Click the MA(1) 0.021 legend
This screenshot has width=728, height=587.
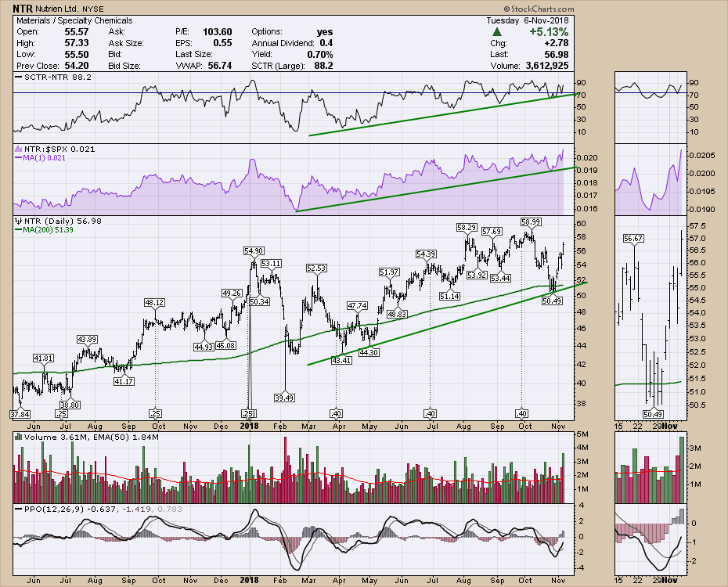pos(44,158)
